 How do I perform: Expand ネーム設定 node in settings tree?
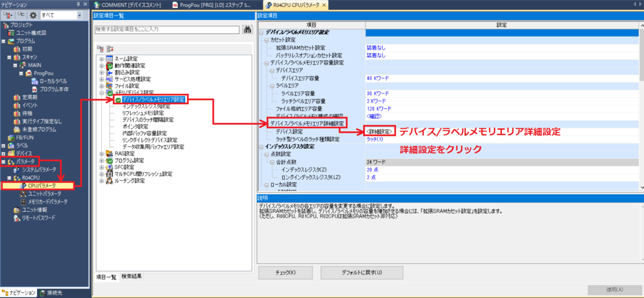pos(101,58)
